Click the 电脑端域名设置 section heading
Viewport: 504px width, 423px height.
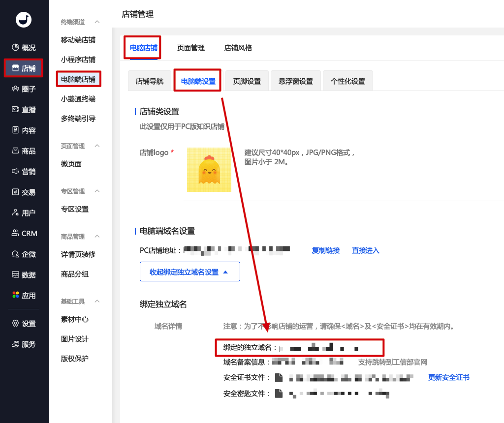167,231
